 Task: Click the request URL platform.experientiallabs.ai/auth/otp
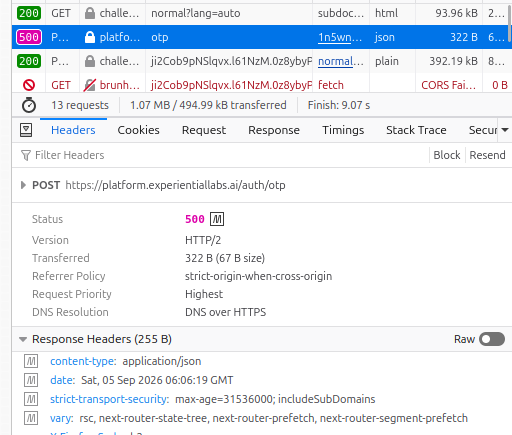click(175, 185)
